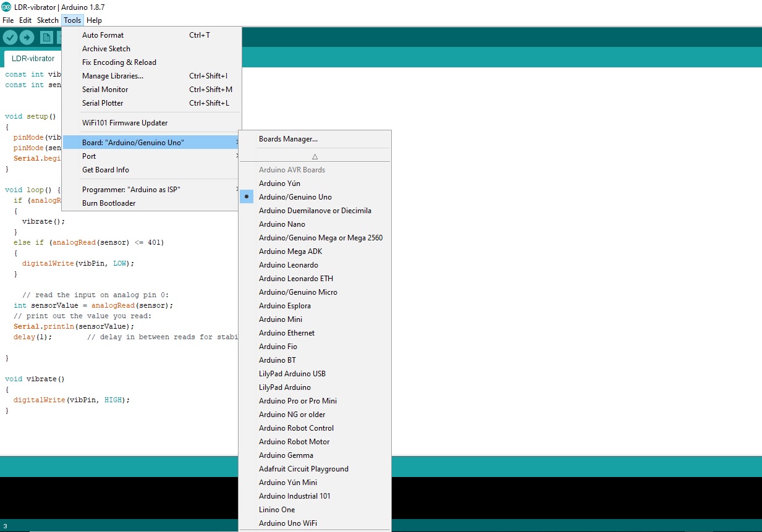
Task: Select the Arduino BT board
Action: point(315,360)
